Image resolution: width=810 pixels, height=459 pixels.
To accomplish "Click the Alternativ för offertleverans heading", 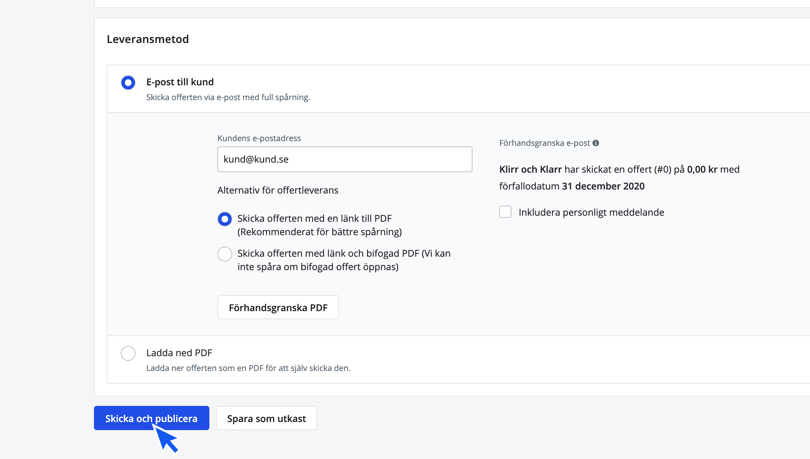I will click(x=278, y=190).
